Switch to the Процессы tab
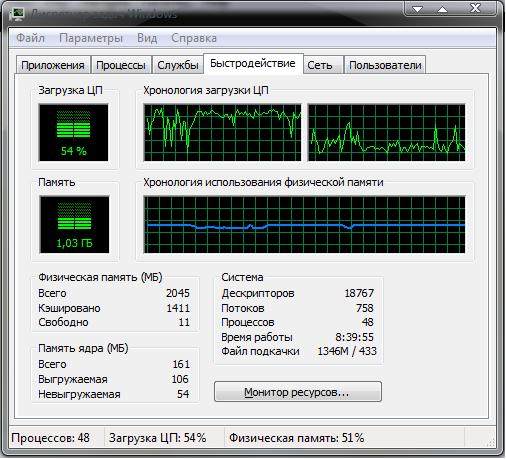The height and width of the screenshot is (459, 506). (x=121, y=65)
